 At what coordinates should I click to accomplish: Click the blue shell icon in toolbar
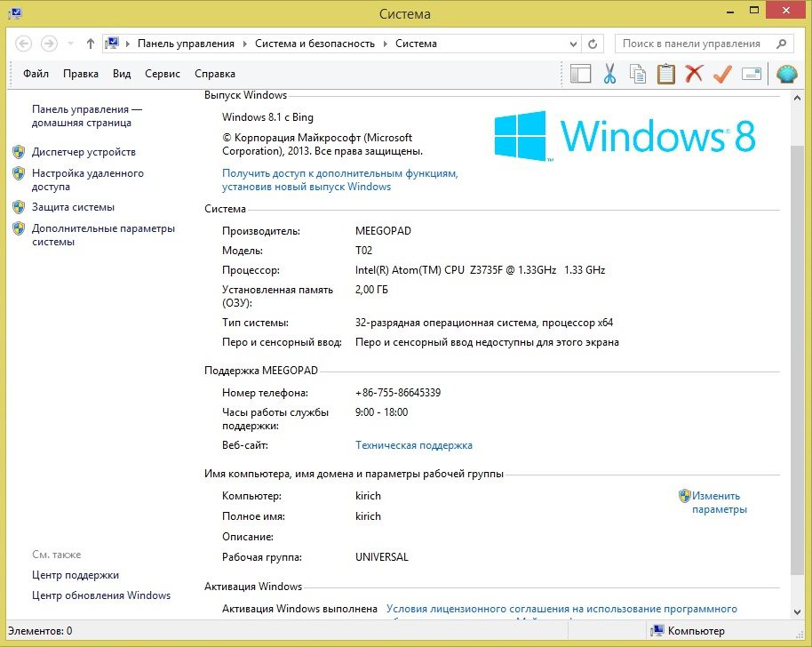tap(786, 74)
